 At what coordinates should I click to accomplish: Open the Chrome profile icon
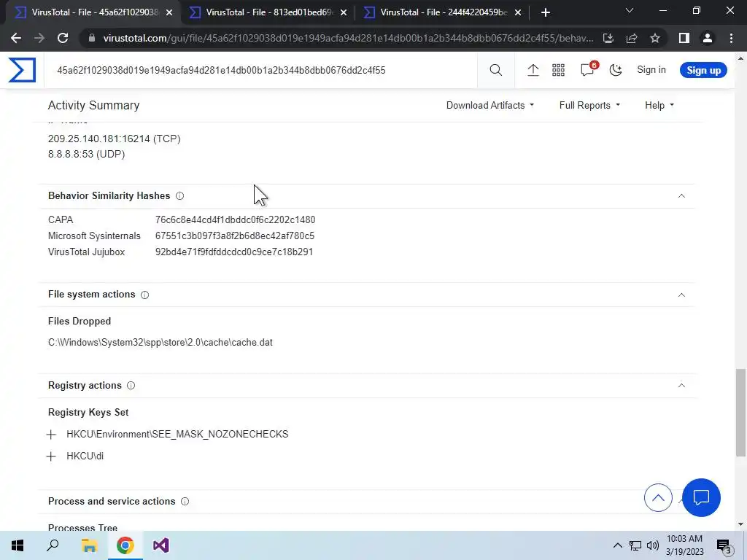(708, 38)
